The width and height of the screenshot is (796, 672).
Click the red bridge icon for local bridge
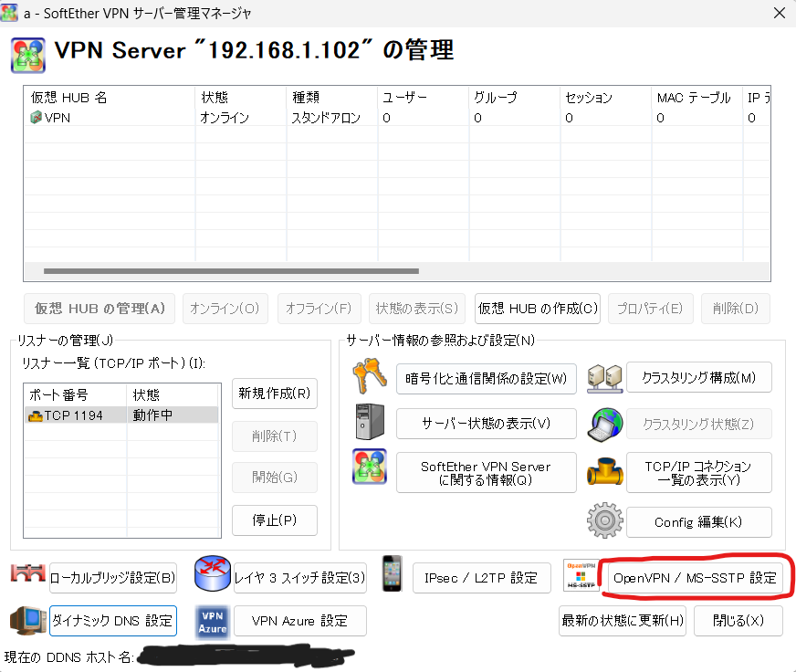28,573
